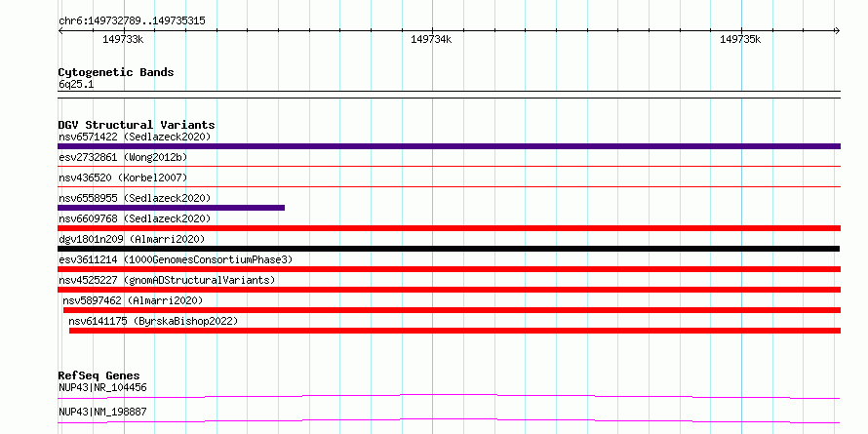Click the thin red esv2732861 variant line
Viewport: 868px width, 434px height.
tap(449, 166)
